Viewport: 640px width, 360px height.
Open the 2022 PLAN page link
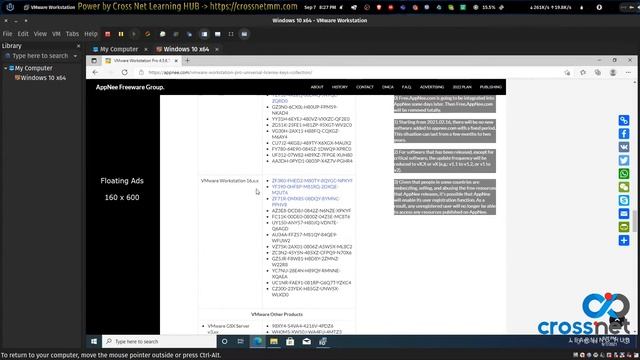[x=462, y=87]
